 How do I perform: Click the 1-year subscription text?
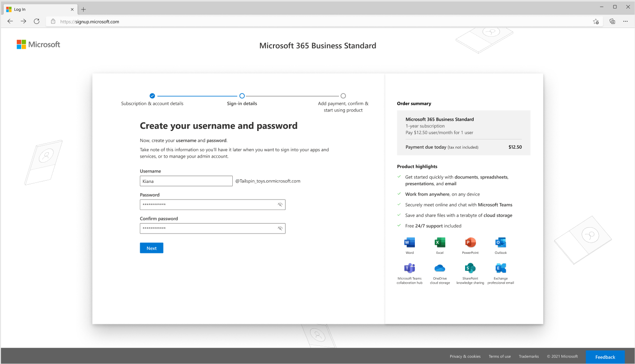pos(425,126)
